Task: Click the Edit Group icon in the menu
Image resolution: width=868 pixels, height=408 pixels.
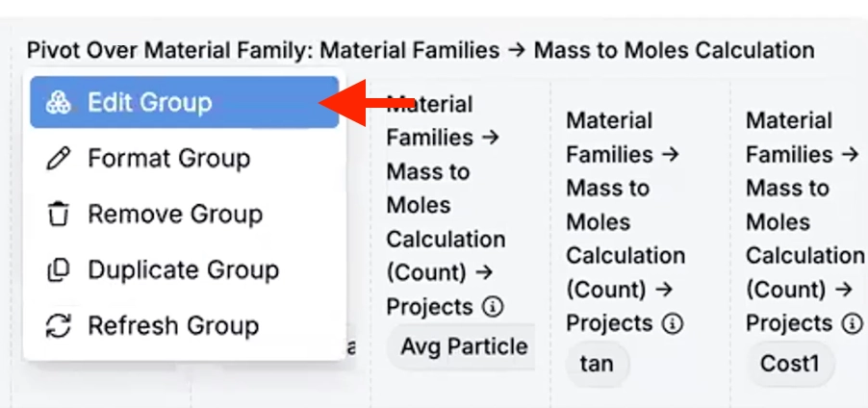Action: click(x=59, y=102)
